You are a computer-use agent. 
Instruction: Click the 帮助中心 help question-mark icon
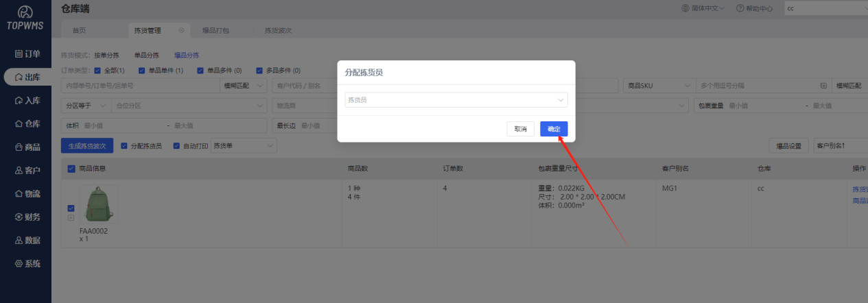coord(740,9)
